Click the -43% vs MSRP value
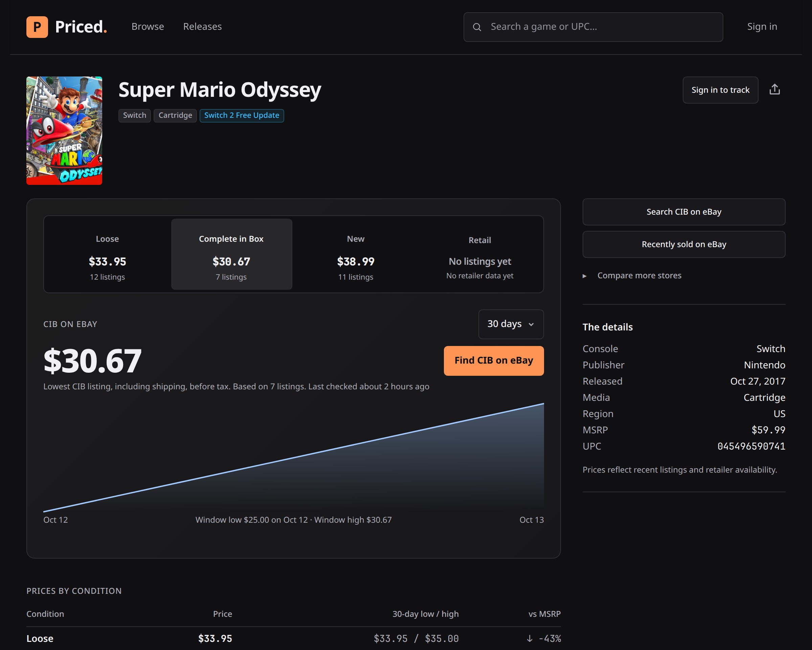This screenshot has width=812, height=650. pos(543,639)
